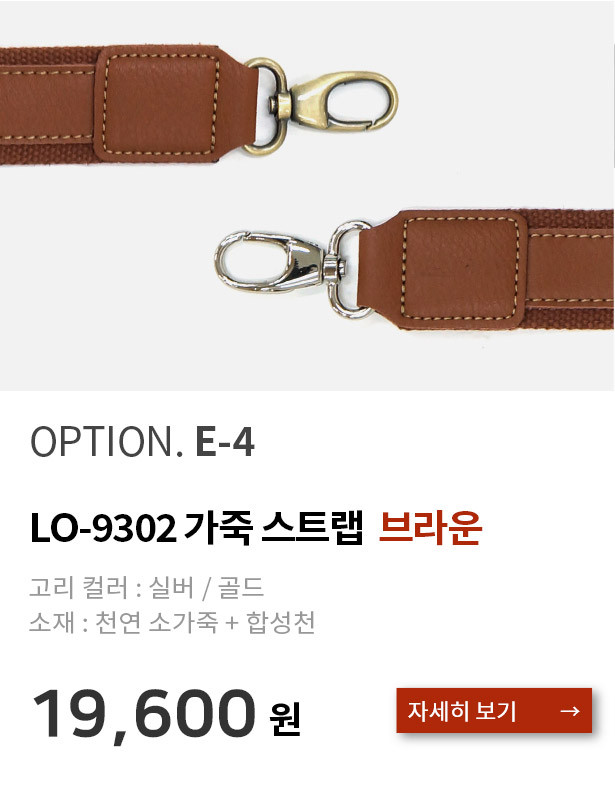This screenshot has width=615, height=790.
Task: Click the 원 currency character
Action: coord(285,718)
